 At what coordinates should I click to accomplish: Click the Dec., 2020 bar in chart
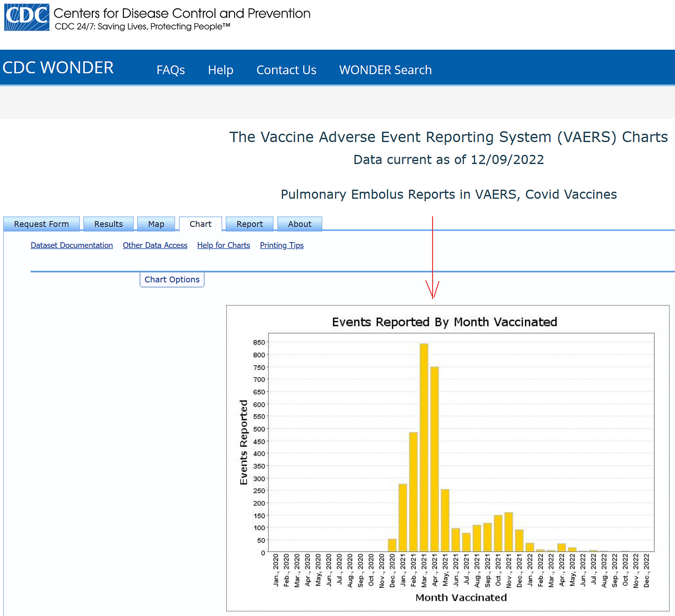pos(392,545)
